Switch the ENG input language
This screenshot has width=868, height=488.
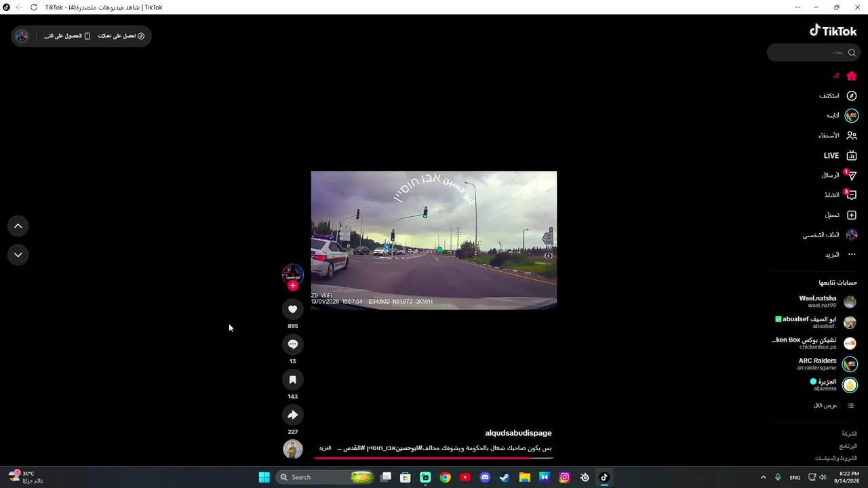pos(795,477)
